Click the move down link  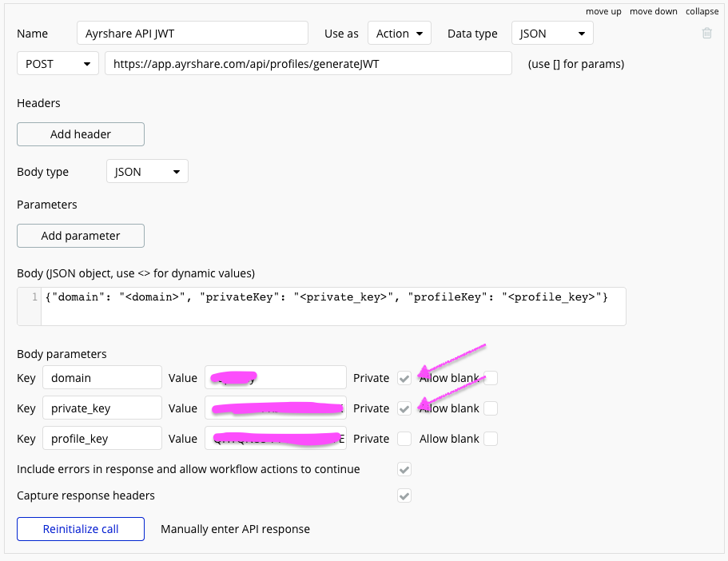pos(653,11)
